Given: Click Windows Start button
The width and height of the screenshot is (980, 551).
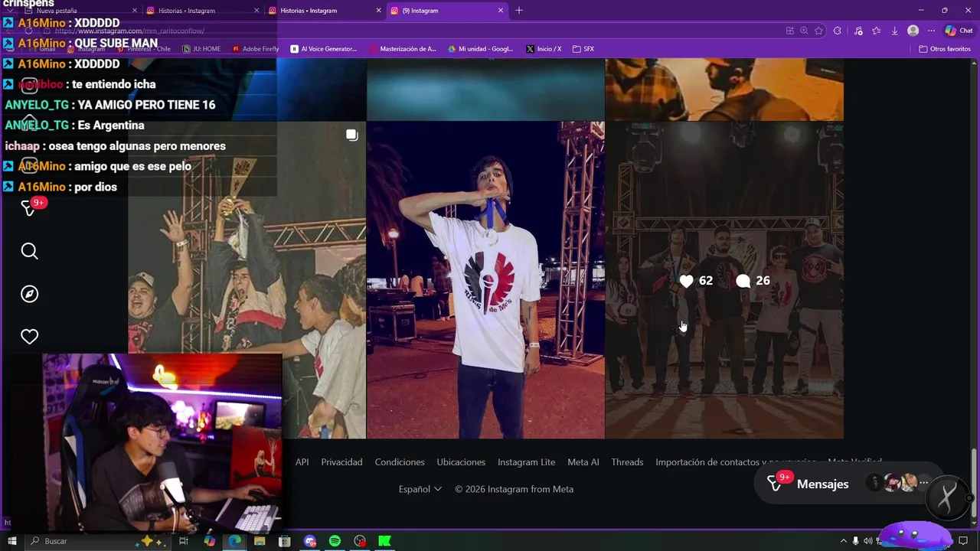Looking at the screenshot, I should click(11, 541).
